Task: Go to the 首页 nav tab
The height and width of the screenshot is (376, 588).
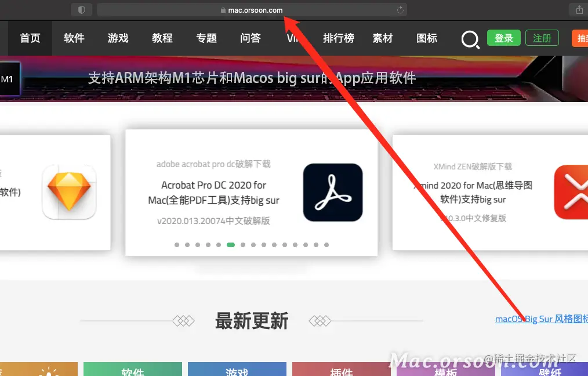Action: [x=30, y=38]
